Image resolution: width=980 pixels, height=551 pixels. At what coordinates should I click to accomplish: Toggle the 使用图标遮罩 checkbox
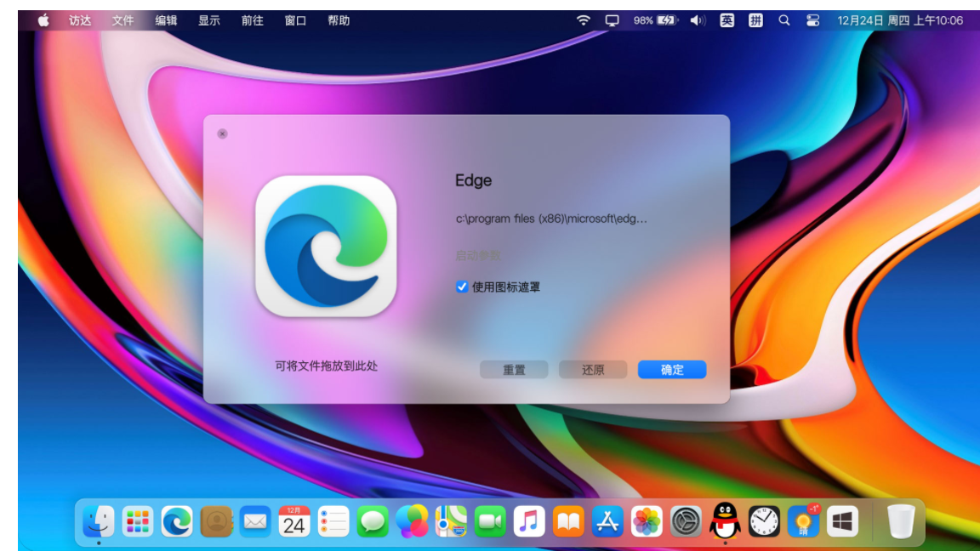pyautogui.click(x=462, y=287)
